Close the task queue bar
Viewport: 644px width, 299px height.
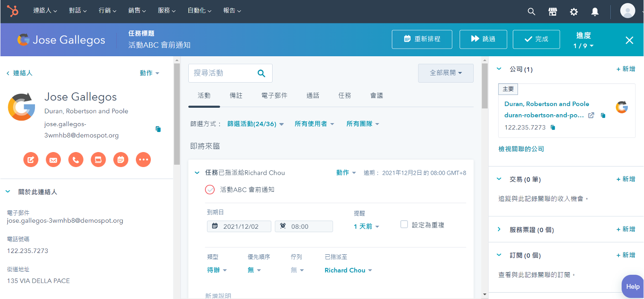630,40
